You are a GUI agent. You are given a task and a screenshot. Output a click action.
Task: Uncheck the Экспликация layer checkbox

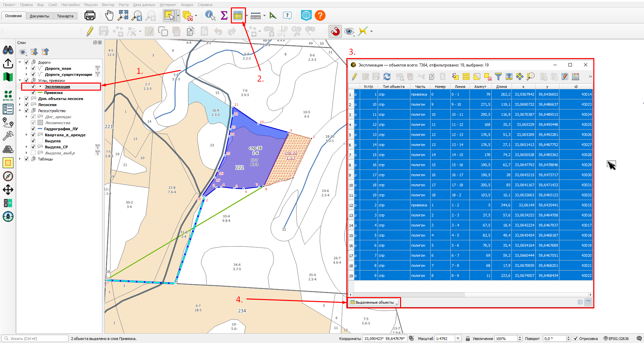[33, 87]
